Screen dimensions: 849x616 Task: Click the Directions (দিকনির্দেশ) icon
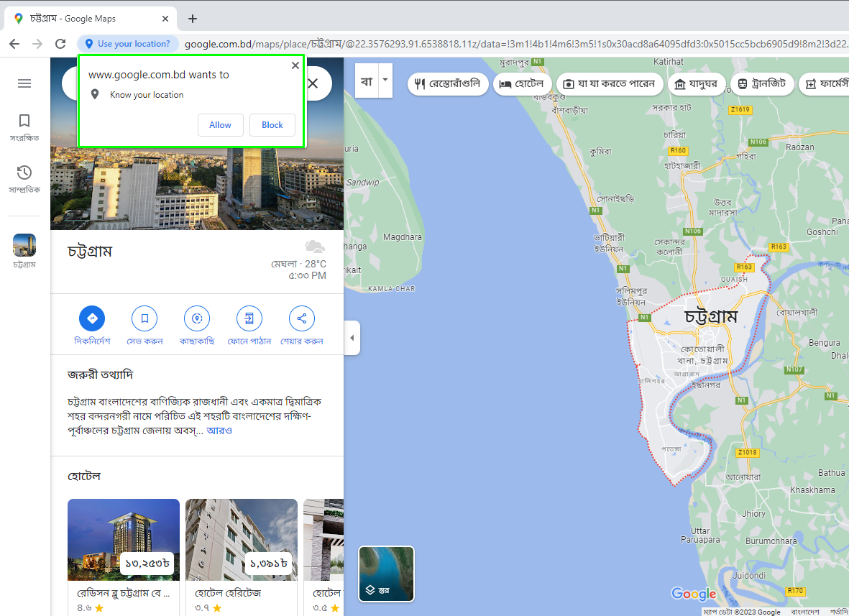coord(92,318)
